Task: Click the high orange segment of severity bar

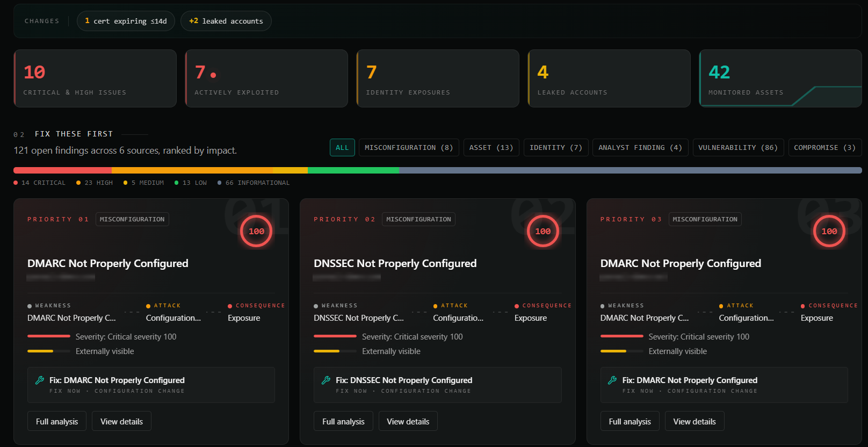Action: click(x=192, y=170)
